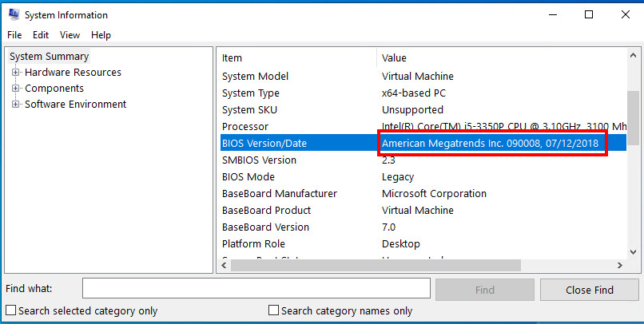This screenshot has height=324, width=644.
Task: Maximize the System Information window
Action: click(589, 14)
